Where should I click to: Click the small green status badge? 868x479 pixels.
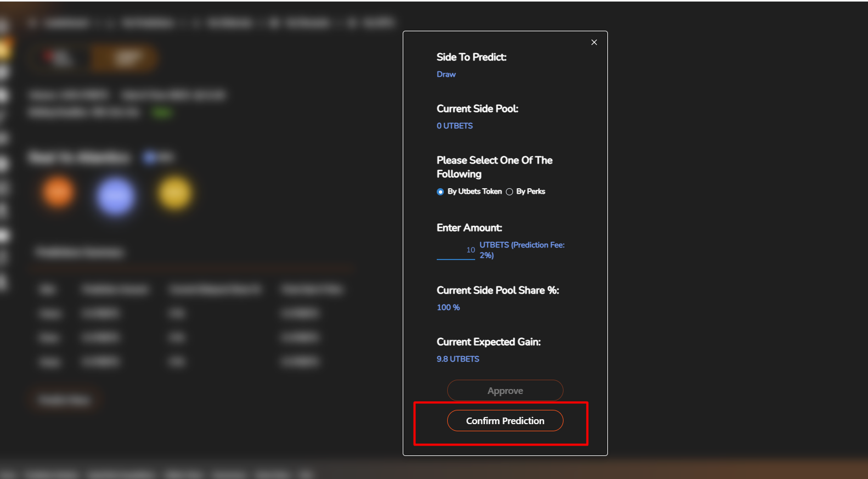(162, 112)
